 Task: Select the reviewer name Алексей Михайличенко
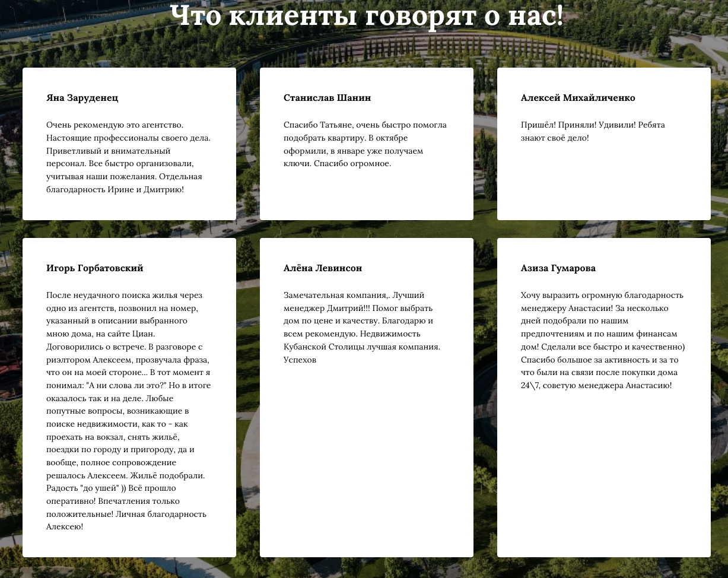point(578,98)
